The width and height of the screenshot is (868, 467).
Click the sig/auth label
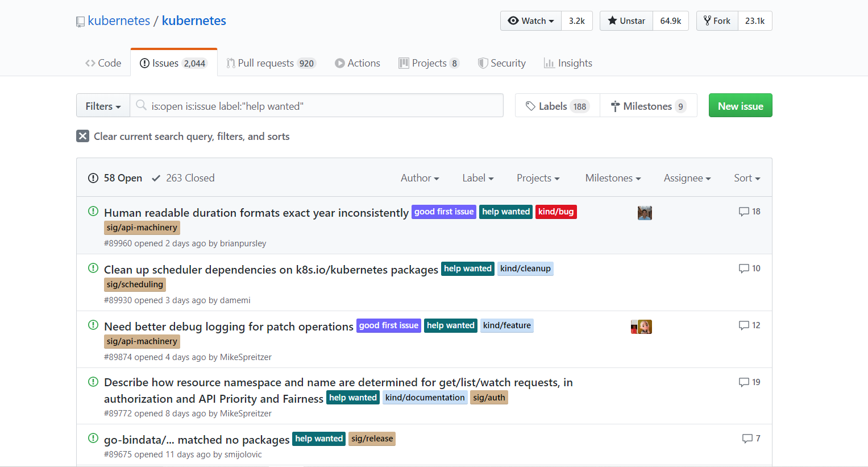[x=489, y=398]
